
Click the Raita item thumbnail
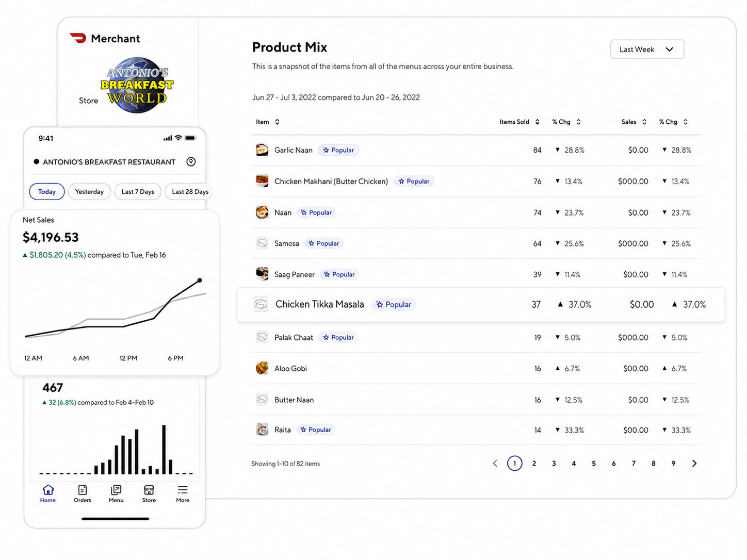[262, 430]
